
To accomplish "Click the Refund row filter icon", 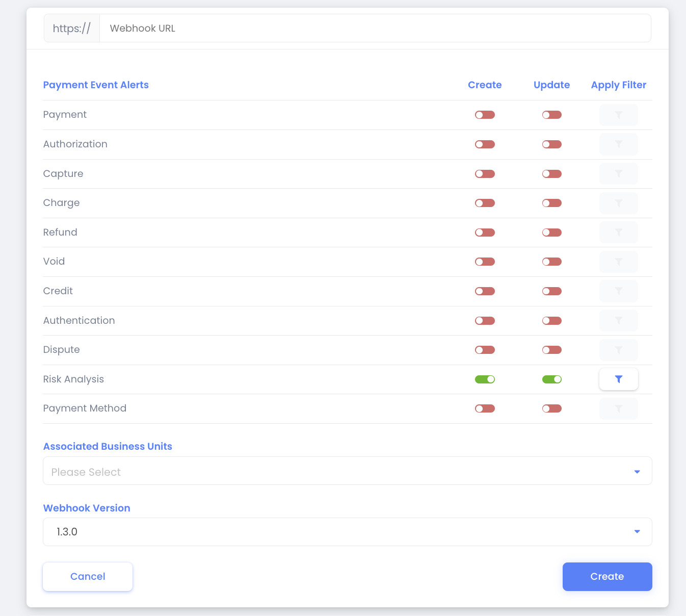I will [618, 233].
